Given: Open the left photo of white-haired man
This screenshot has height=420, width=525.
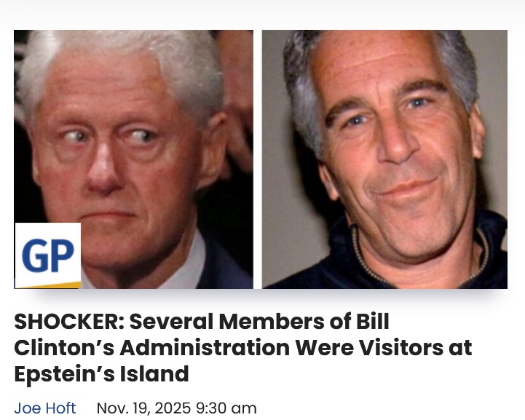Looking at the screenshot, I should click(133, 159).
